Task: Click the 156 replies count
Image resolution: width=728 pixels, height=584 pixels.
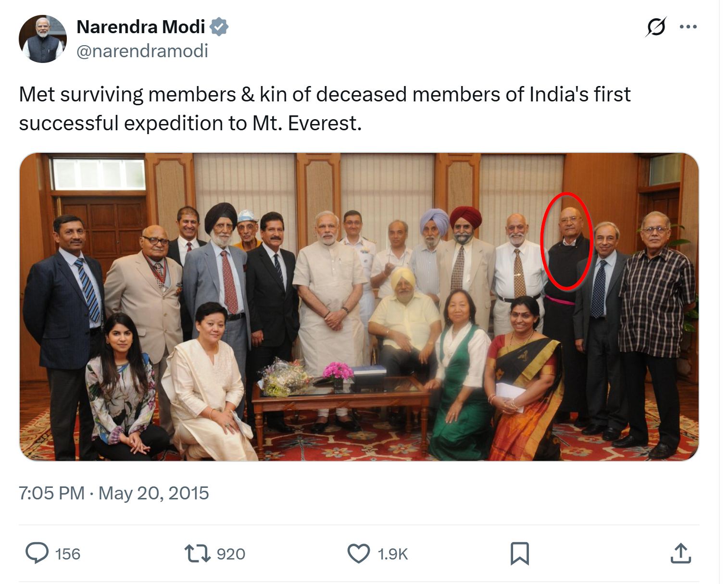Action: pos(68,554)
